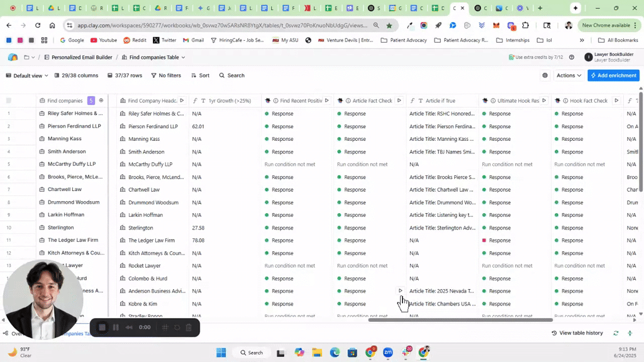The width and height of the screenshot is (644, 362).
Task: Open the Actions dropdown menu
Action: [569, 75]
